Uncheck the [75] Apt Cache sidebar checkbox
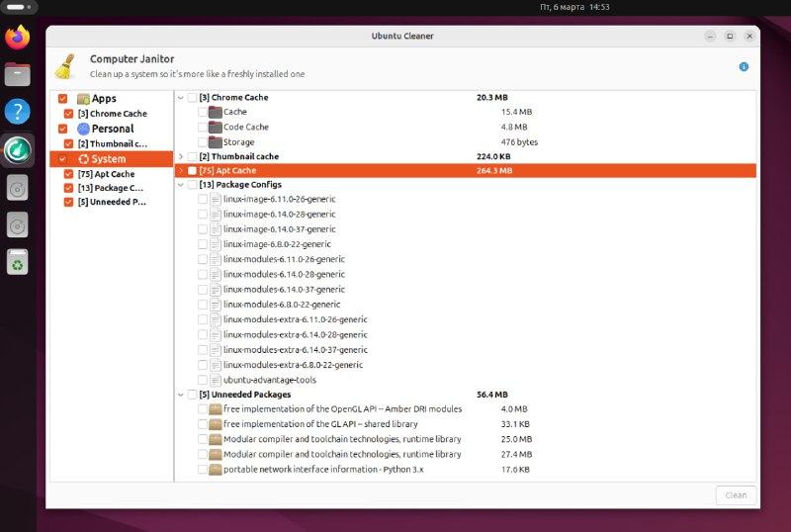 (68, 174)
